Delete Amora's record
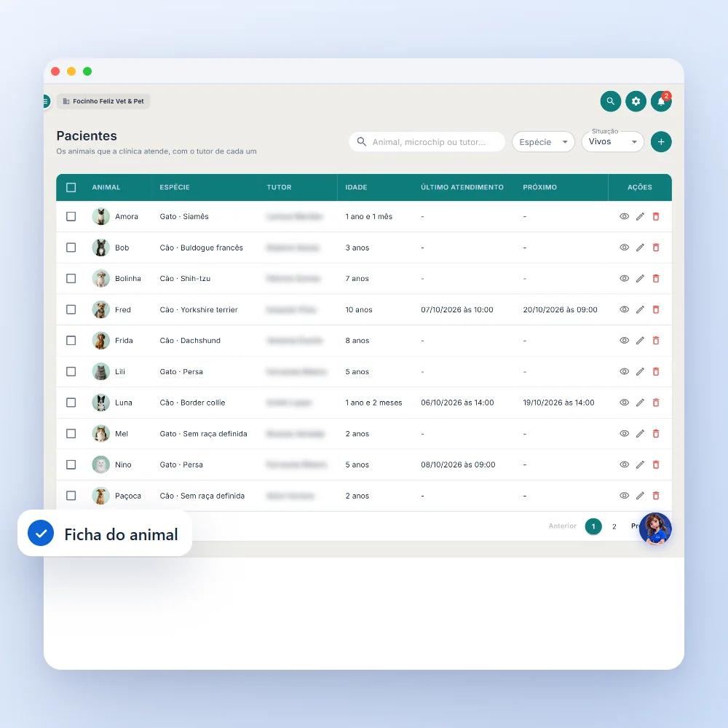 tap(656, 216)
